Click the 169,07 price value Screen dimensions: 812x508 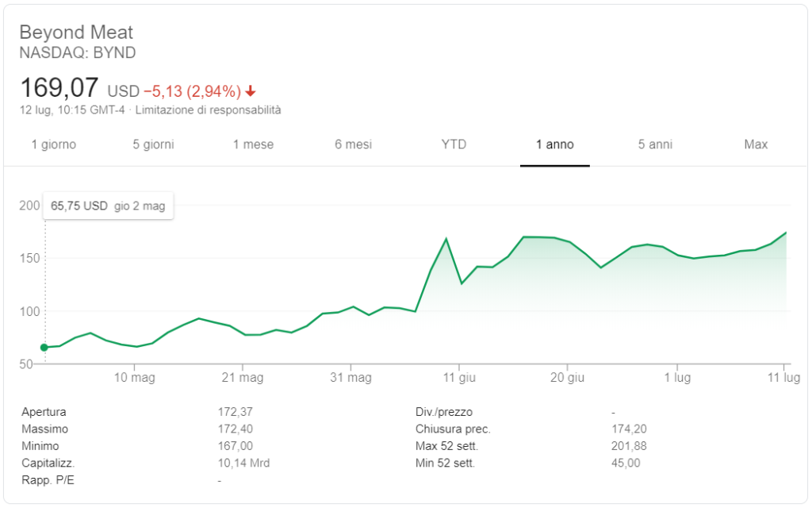[59, 87]
